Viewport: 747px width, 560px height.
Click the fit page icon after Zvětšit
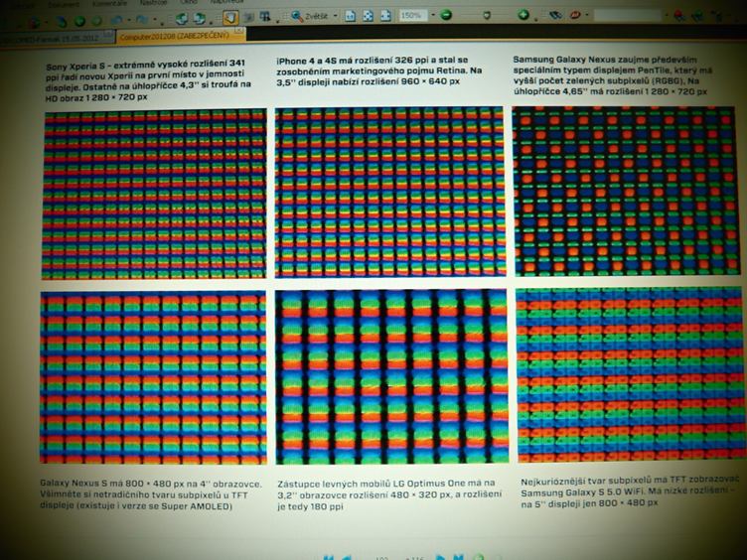point(352,17)
